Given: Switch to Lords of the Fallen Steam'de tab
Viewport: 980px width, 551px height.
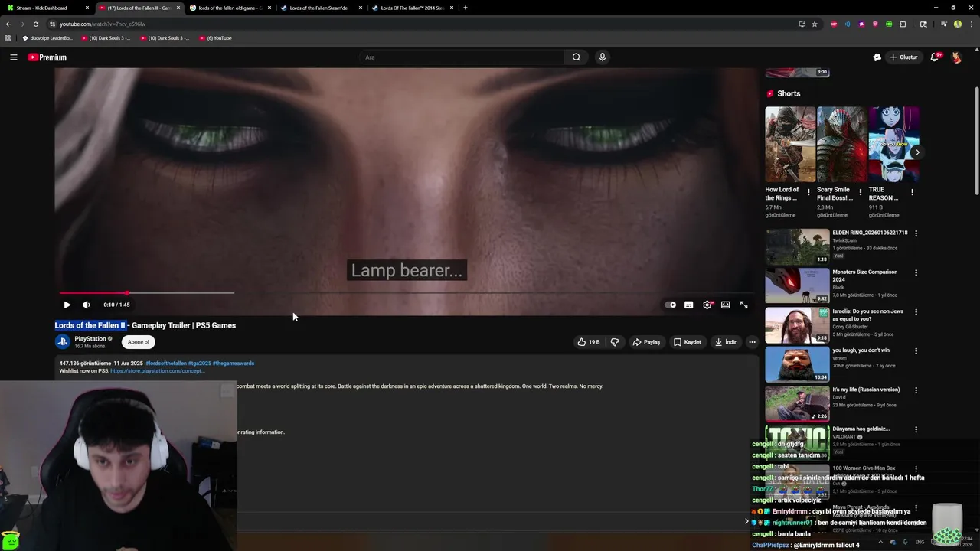Looking at the screenshot, I should [x=321, y=8].
